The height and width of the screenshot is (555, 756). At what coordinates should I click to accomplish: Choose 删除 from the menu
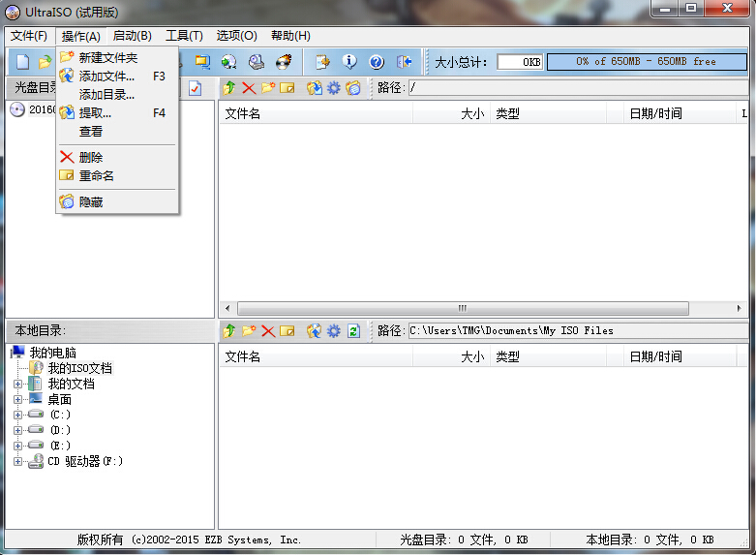pyautogui.click(x=117, y=157)
